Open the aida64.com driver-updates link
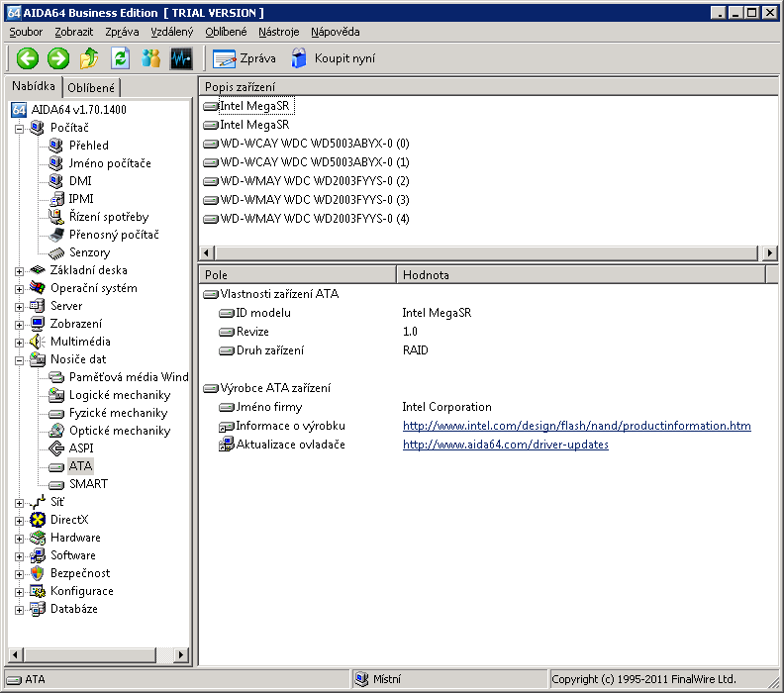Screen dimensions: 784x694 pyautogui.click(x=506, y=445)
